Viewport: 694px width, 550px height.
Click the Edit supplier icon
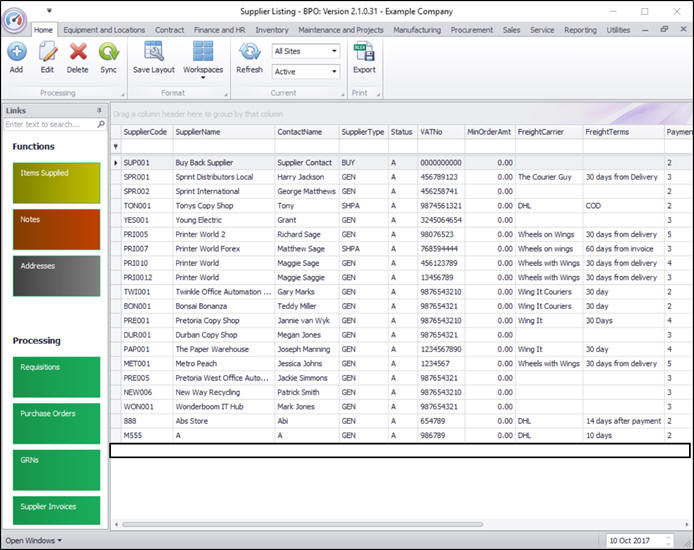click(47, 52)
